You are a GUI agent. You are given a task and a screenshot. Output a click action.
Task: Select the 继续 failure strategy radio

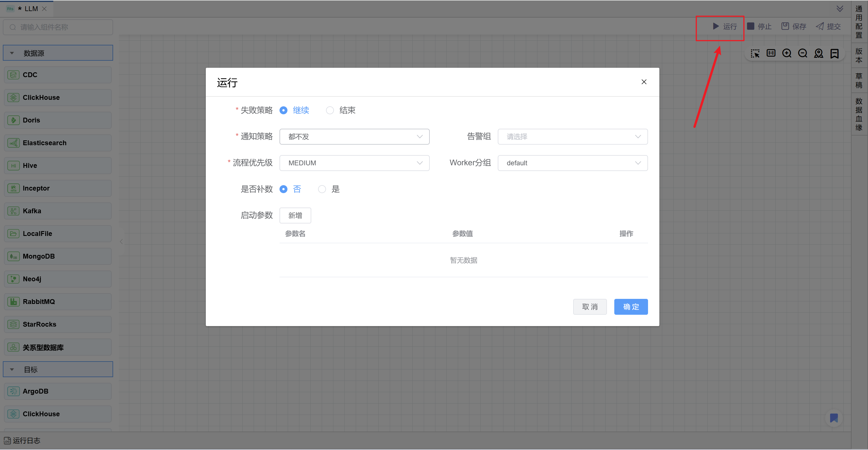[x=283, y=110]
